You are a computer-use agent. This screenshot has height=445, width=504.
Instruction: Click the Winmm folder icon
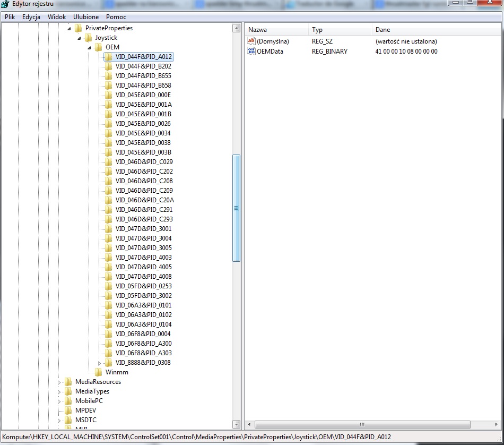(98, 372)
